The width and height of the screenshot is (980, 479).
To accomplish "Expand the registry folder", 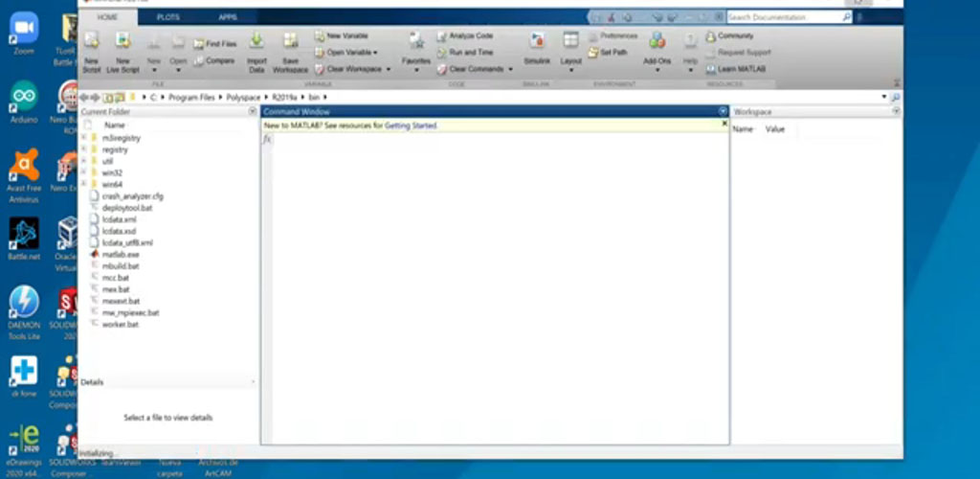I will point(84,149).
